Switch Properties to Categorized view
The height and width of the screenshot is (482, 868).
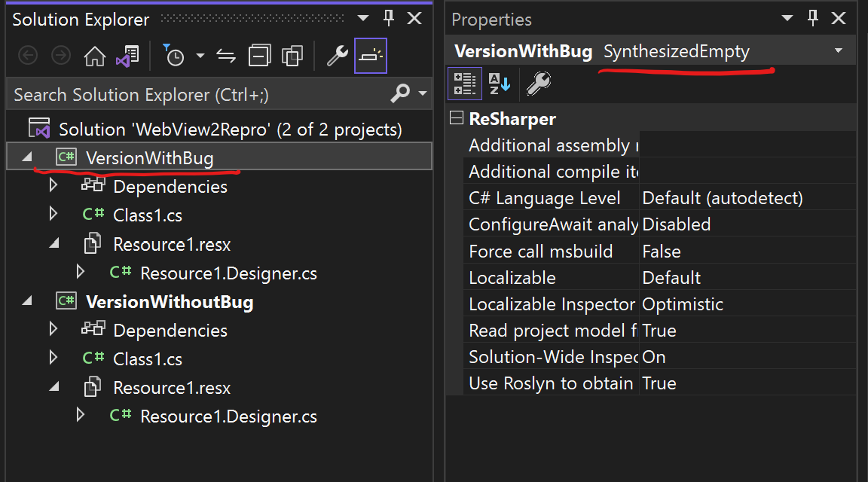(x=464, y=84)
